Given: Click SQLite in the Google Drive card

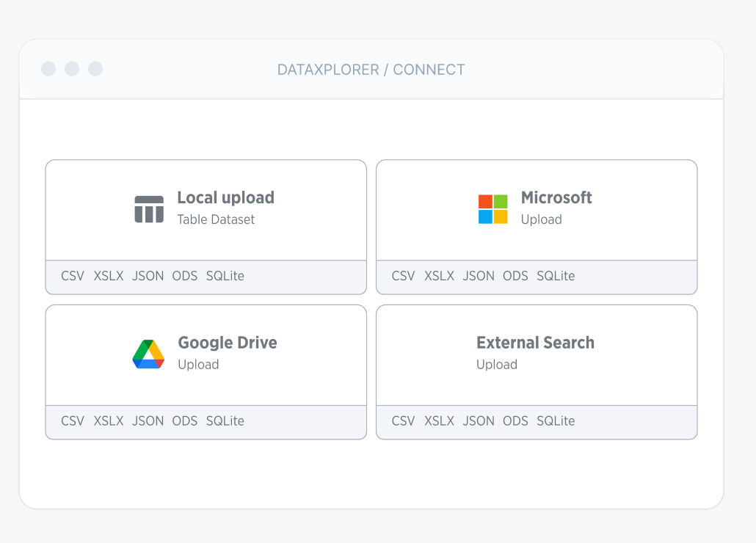Looking at the screenshot, I should (x=225, y=420).
